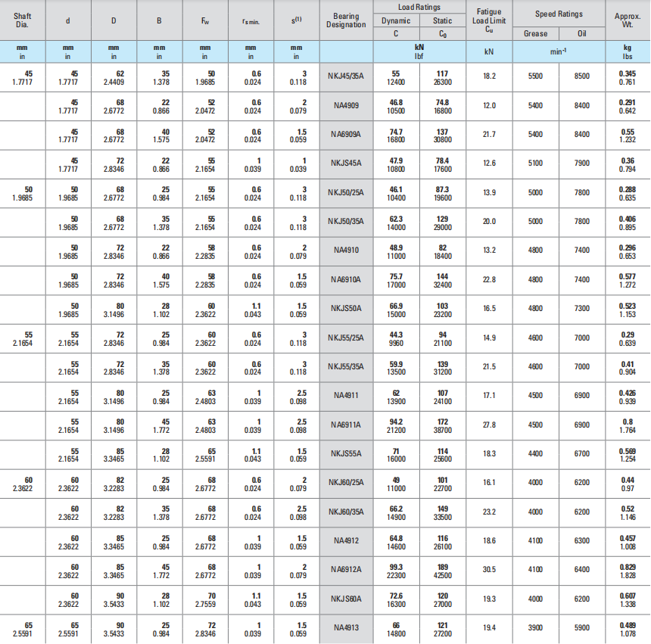Click the Oil speed sub-header
Viewport: 651px width, 644px height.
tap(581, 33)
